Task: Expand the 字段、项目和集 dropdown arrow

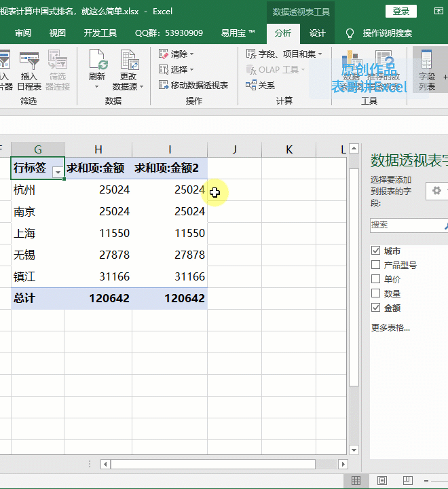Action: [x=320, y=54]
